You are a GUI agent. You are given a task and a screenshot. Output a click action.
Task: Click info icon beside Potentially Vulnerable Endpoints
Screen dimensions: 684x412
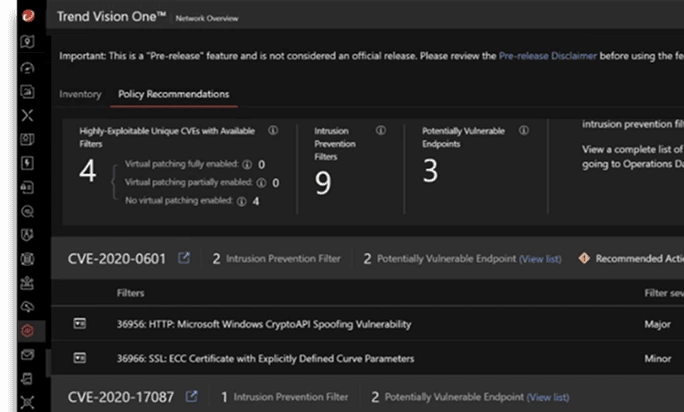point(524,130)
